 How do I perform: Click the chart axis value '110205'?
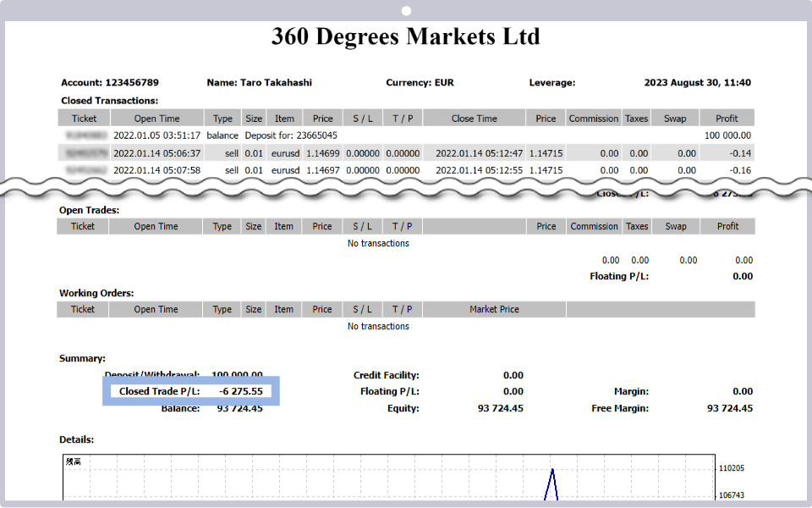point(731,468)
